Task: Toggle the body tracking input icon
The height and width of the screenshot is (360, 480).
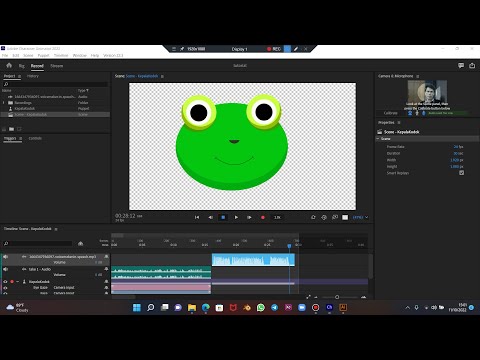Action: [x=417, y=113]
